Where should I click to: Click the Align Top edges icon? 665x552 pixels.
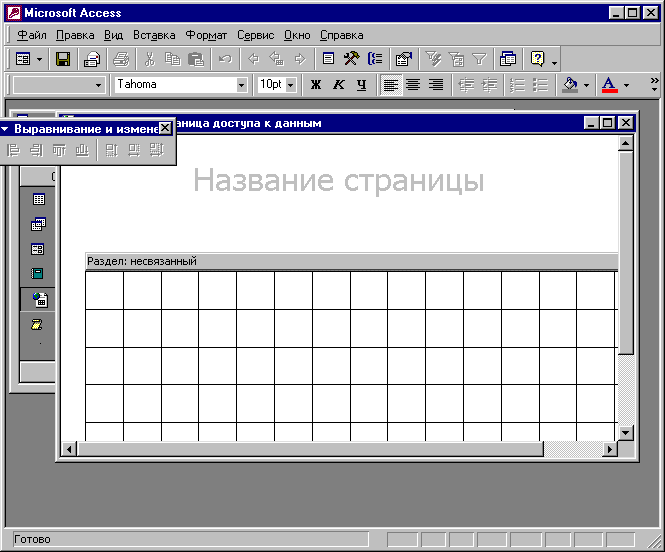[x=59, y=150]
